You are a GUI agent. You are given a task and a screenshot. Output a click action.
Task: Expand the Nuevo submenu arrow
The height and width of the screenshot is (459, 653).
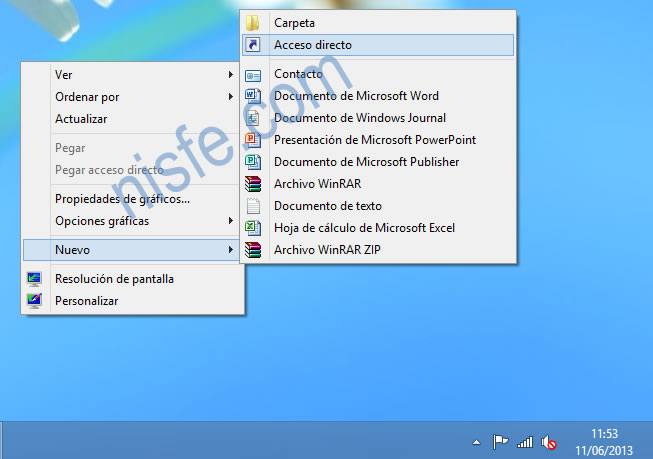230,250
